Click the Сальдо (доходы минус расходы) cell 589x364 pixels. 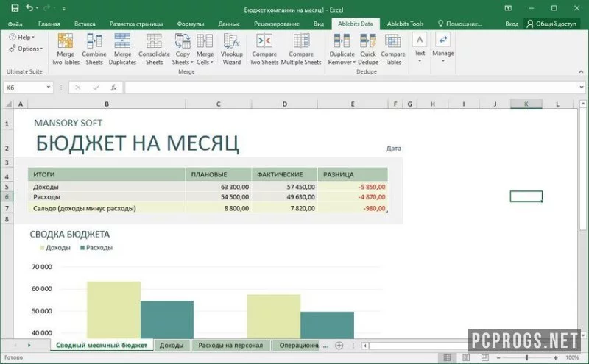[106, 208]
